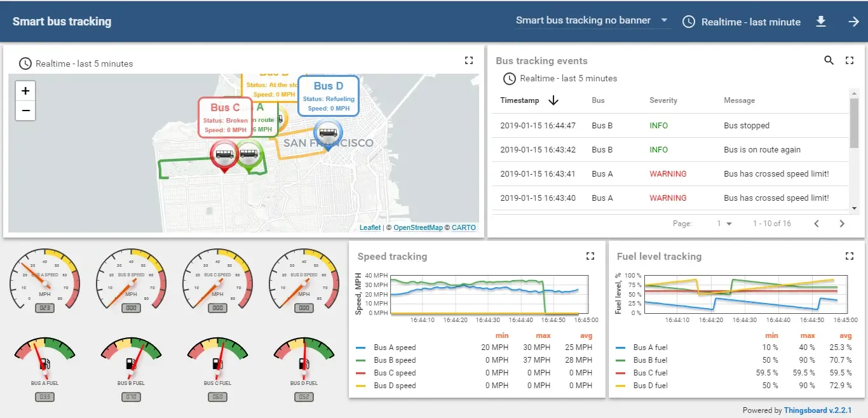868x418 pixels.
Task: Go to next page of bus events
Action: point(843,224)
